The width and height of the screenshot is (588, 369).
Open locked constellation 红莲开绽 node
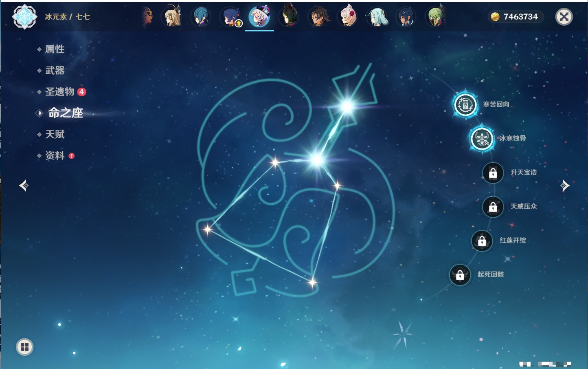(482, 241)
